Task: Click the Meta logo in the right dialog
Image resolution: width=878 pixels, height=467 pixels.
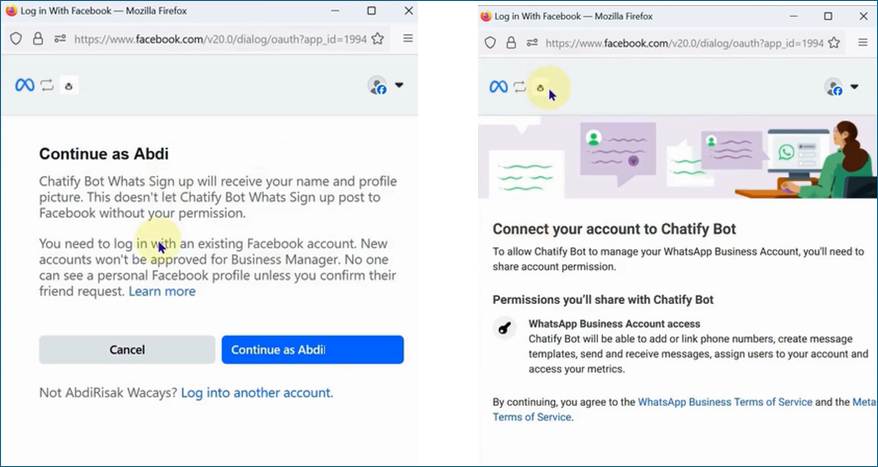Action: point(498,87)
